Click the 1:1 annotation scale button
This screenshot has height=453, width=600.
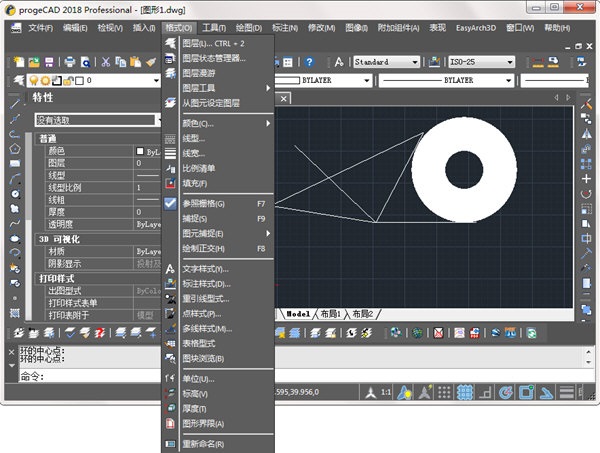(x=386, y=392)
